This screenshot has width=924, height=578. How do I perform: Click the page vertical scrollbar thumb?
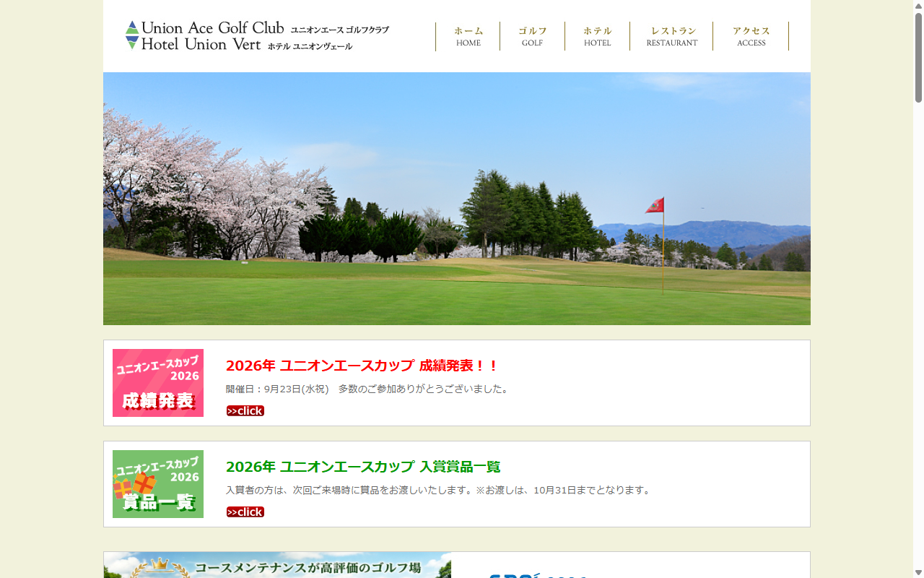[x=918, y=58]
